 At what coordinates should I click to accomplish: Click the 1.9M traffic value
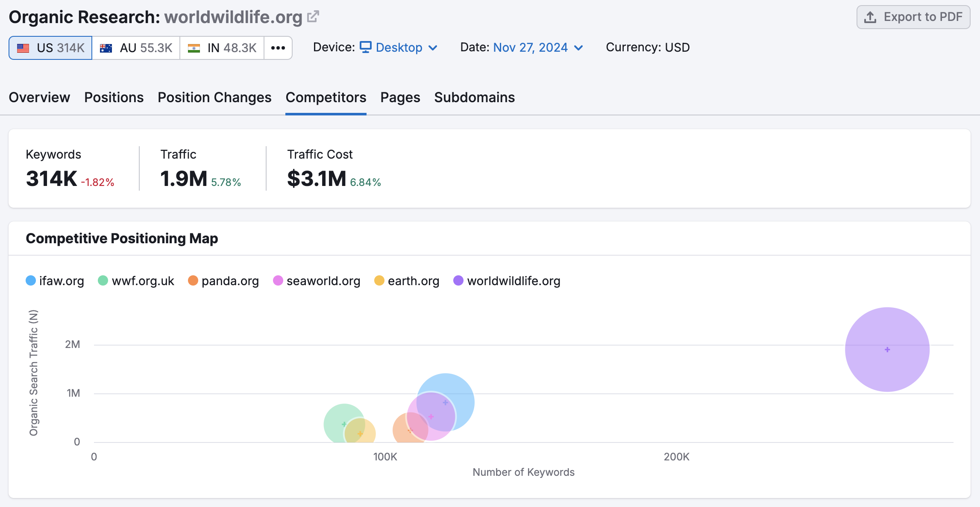tap(184, 178)
